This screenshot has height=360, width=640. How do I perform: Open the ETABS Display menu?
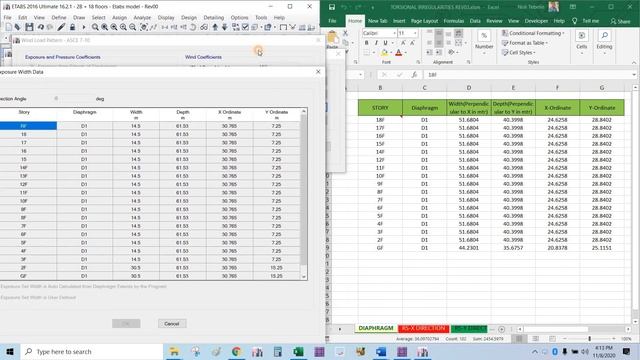(166, 18)
